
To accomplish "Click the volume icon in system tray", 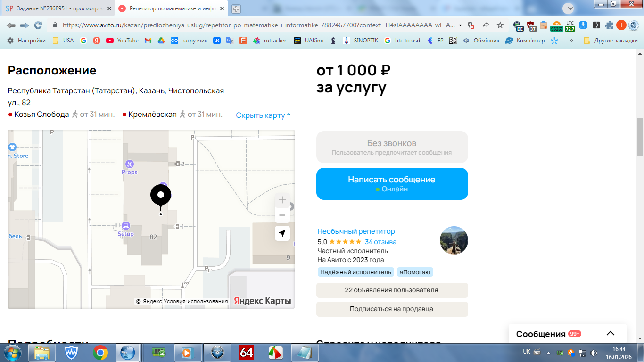I will point(594,353).
